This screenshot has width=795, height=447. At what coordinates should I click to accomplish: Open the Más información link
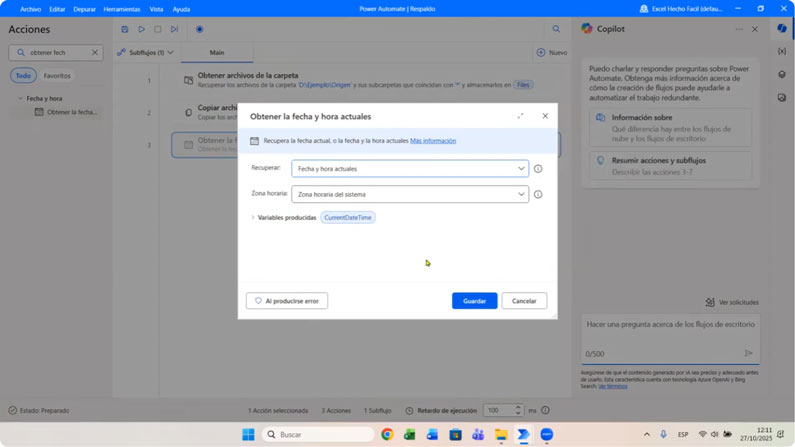point(433,141)
